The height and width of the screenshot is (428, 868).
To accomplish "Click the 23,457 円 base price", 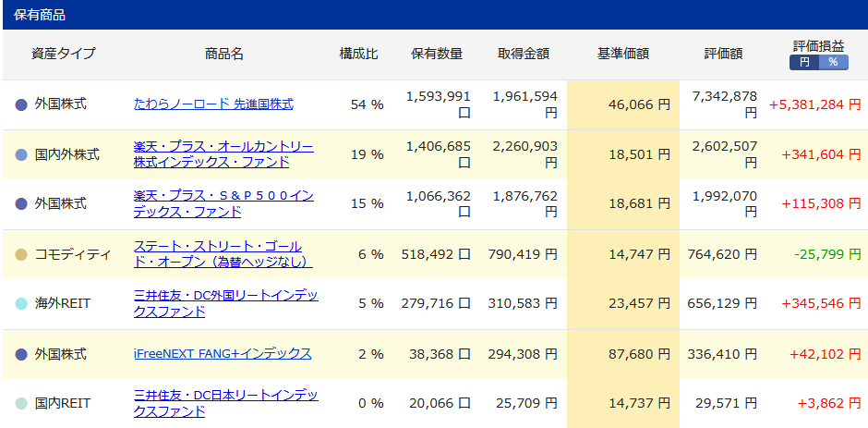I will (637, 304).
